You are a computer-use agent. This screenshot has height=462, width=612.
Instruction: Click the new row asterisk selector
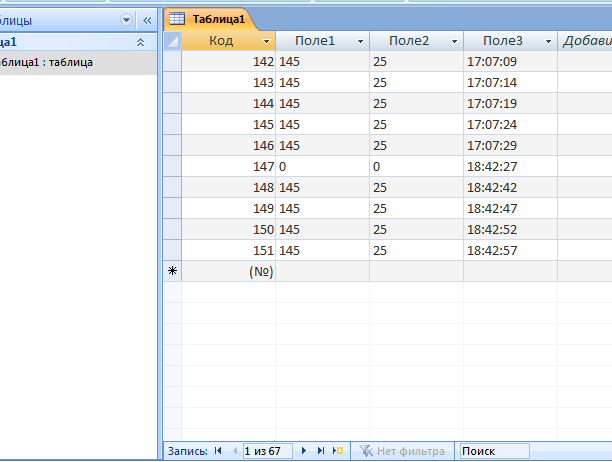172,271
